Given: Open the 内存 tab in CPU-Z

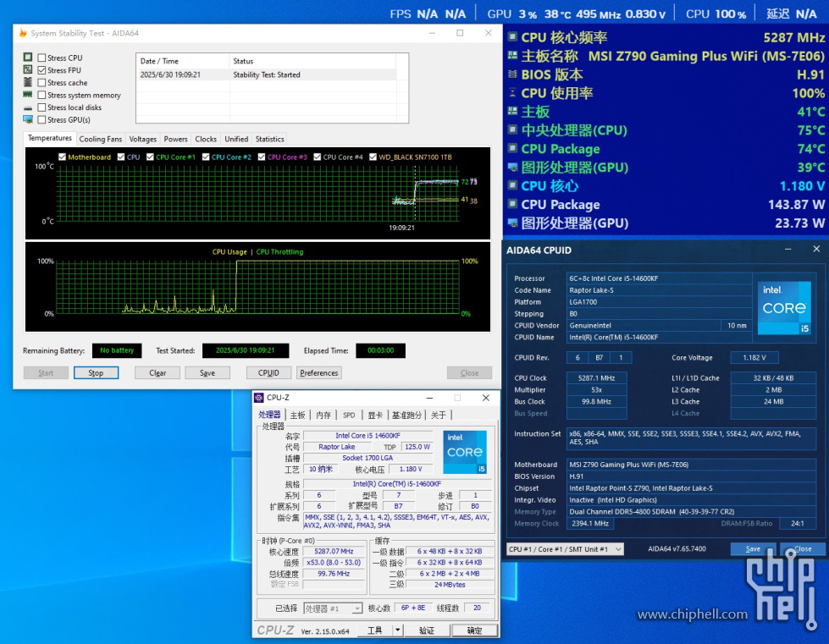Looking at the screenshot, I should (323, 416).
